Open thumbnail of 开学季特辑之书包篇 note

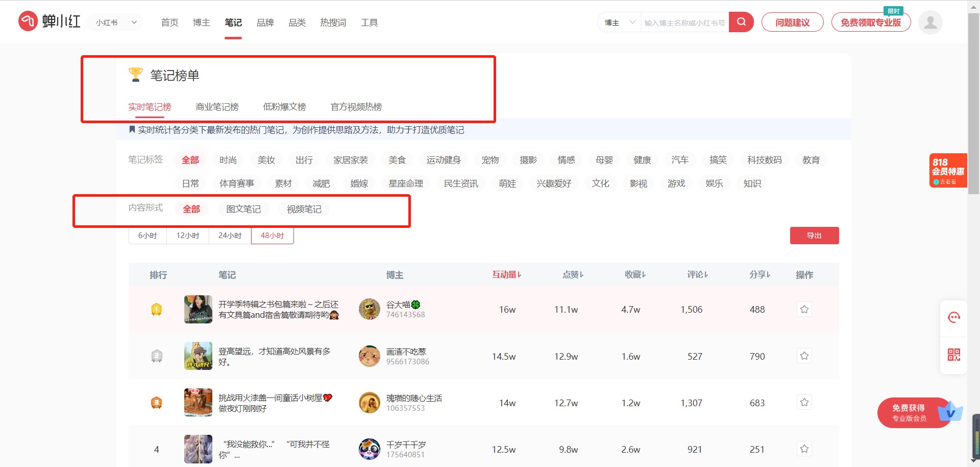click(x=198, y=309)
